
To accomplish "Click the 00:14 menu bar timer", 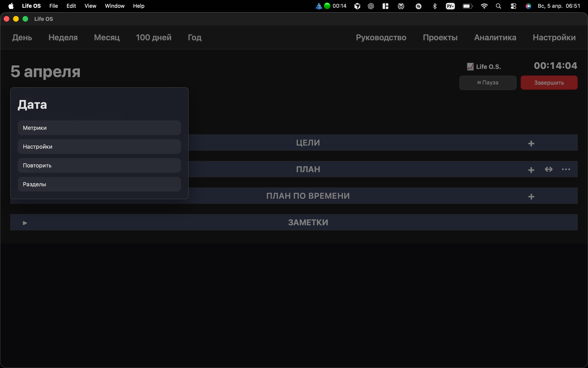I will click(340, 6).
